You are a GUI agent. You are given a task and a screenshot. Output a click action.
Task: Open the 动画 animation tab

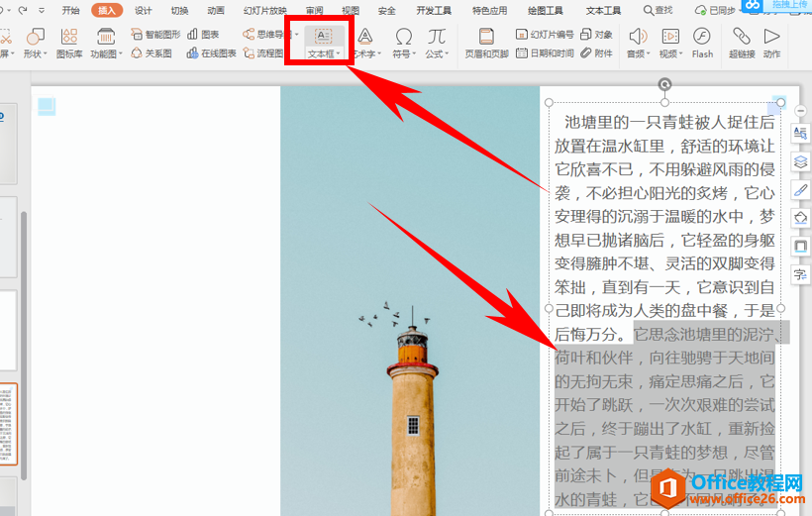pos(216,10)
